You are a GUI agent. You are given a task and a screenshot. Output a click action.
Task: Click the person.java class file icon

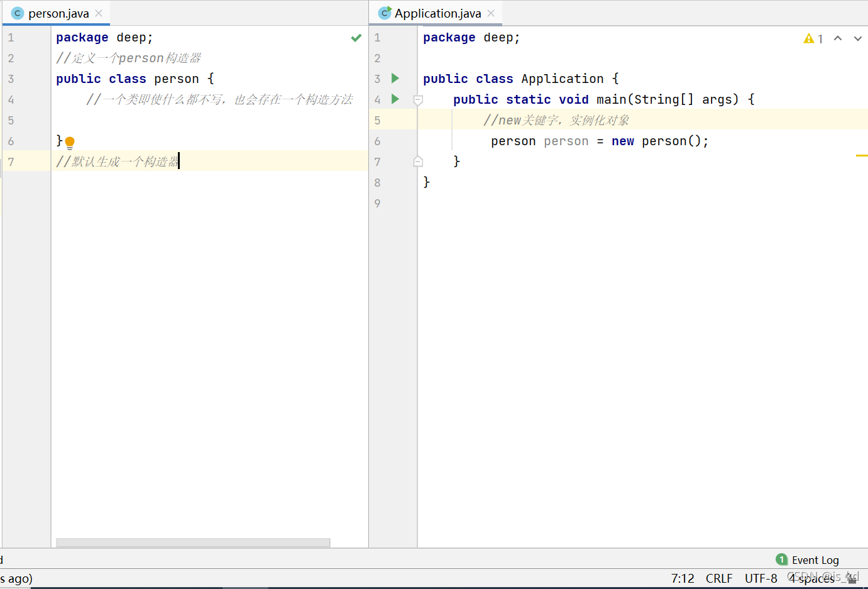point(18,13)
